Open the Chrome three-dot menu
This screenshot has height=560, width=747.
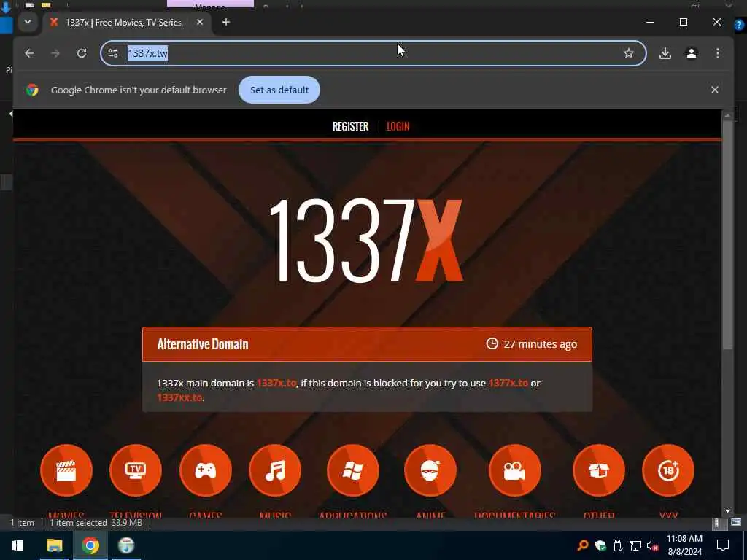[x=718, y=53]
